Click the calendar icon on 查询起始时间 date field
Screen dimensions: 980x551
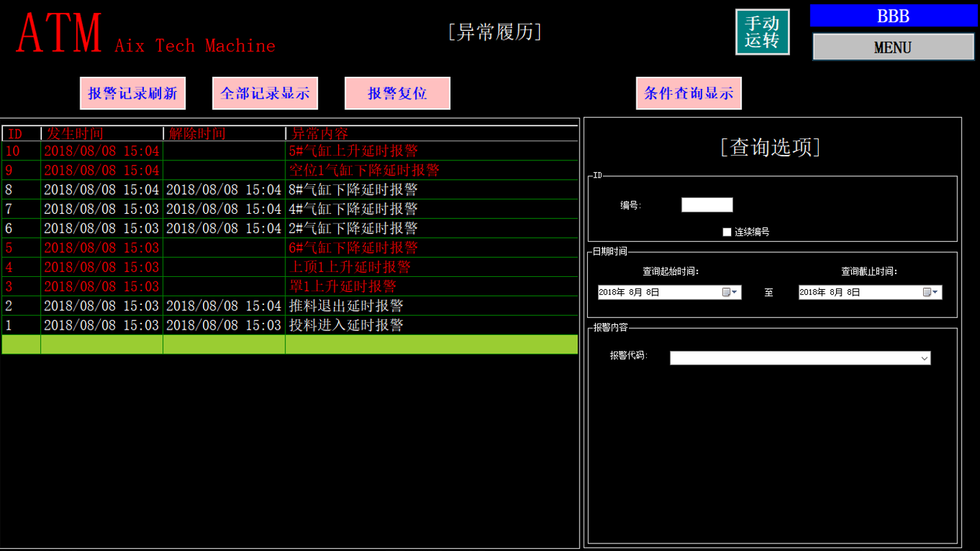tap(726, 292)
